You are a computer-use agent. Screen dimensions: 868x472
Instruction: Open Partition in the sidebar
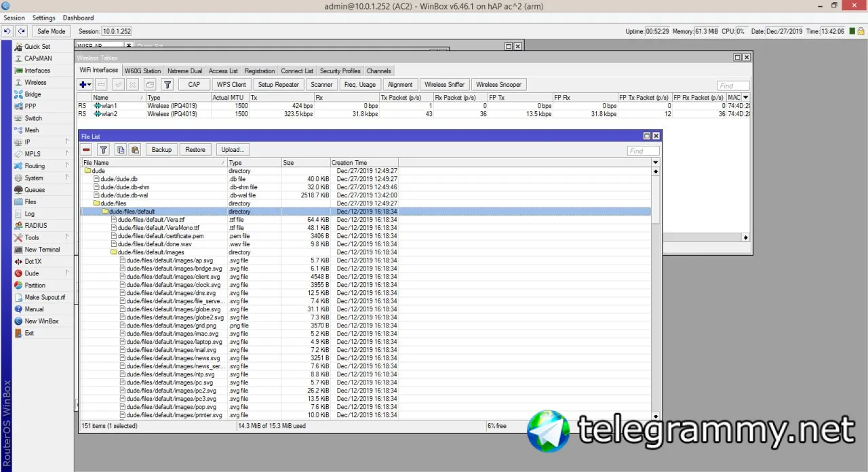[35, 286]
